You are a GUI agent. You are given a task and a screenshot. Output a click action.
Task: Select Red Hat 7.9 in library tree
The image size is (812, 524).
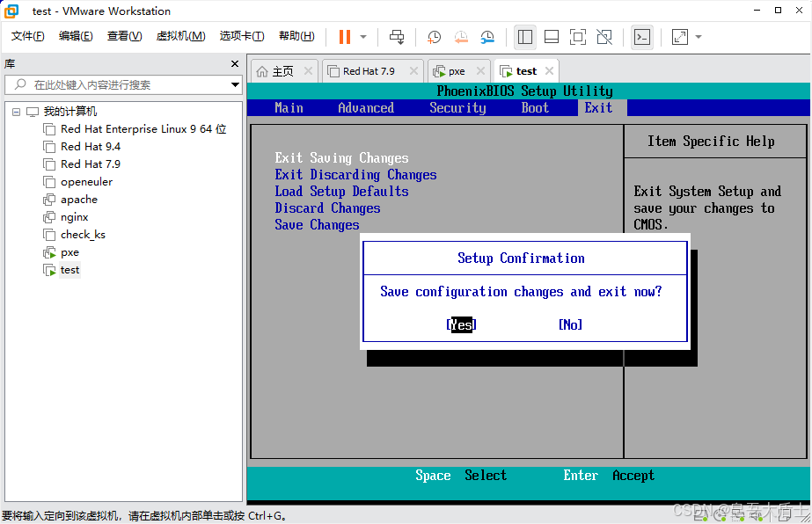91,164
